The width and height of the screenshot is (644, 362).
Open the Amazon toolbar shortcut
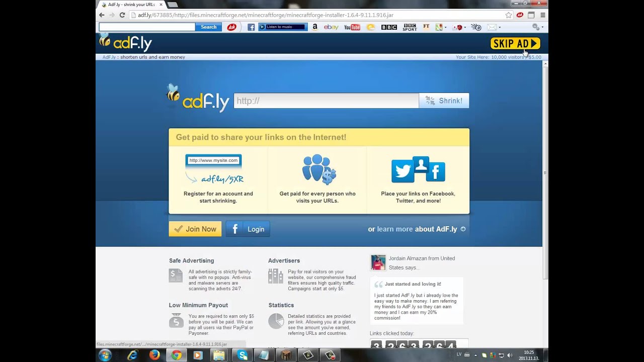(x=315, y=27)
